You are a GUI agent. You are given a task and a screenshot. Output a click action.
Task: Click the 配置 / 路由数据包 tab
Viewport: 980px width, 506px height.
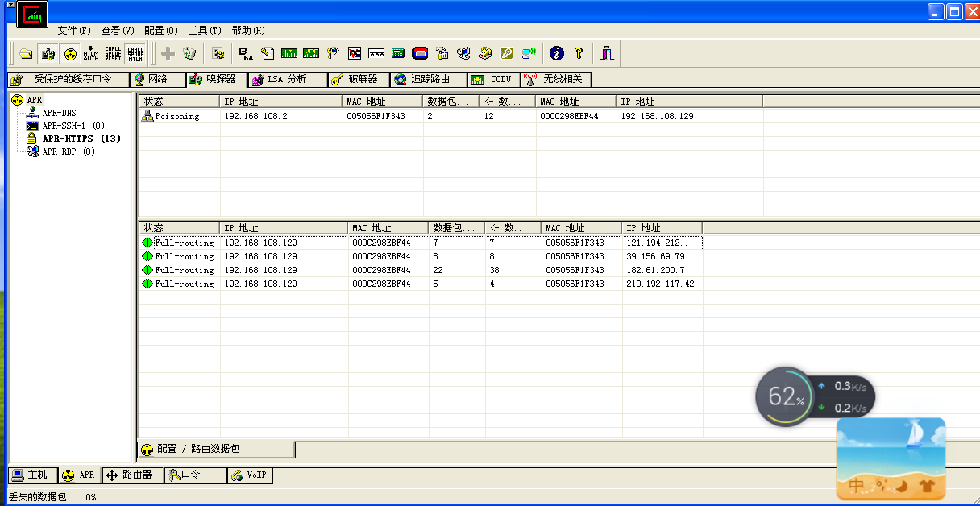coord(217,449)
